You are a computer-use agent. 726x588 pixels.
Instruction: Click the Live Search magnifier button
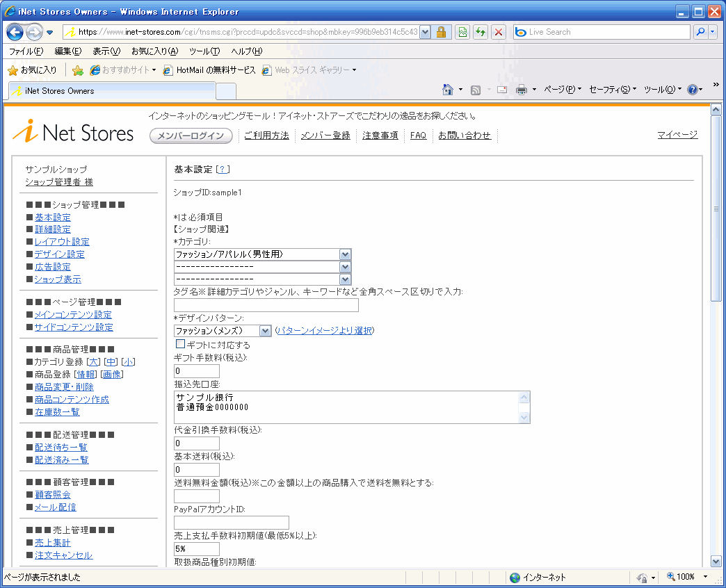coord(700,32)
